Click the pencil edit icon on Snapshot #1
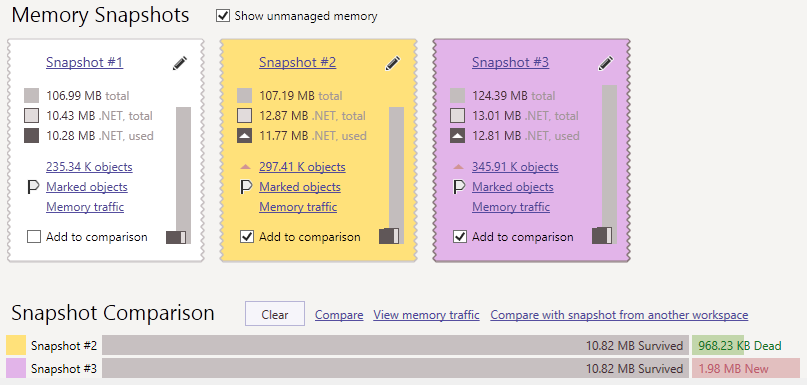Image resolution: width=807 pixels, height=385 pixels. (x=180, y=63)
